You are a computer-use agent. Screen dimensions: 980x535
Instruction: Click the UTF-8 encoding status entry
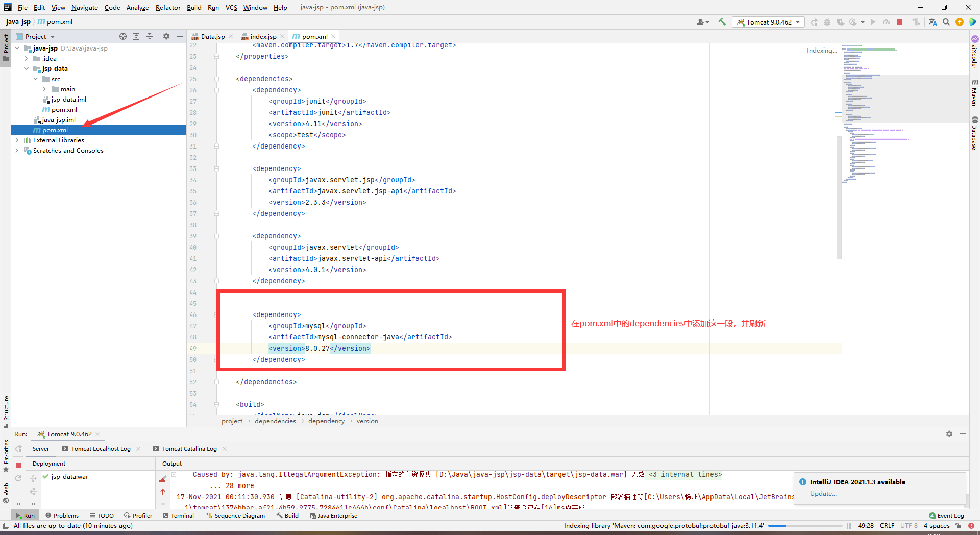[x=909, y=526]
